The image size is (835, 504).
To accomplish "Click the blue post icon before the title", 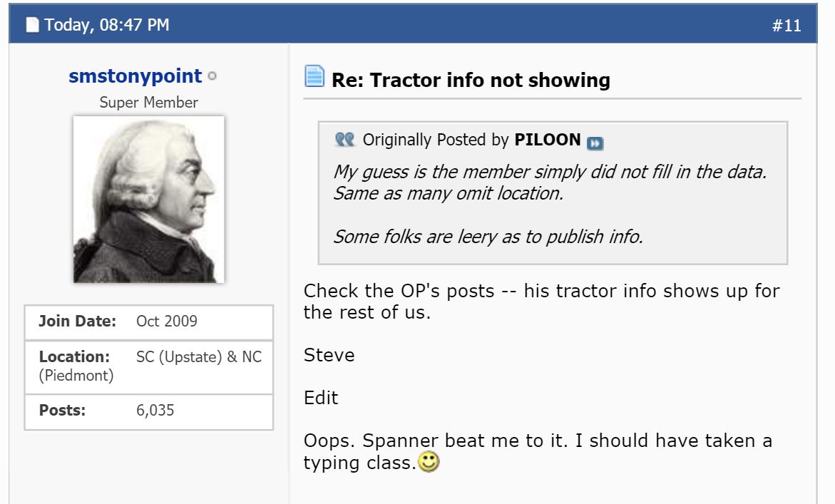I will click(314, 76).
